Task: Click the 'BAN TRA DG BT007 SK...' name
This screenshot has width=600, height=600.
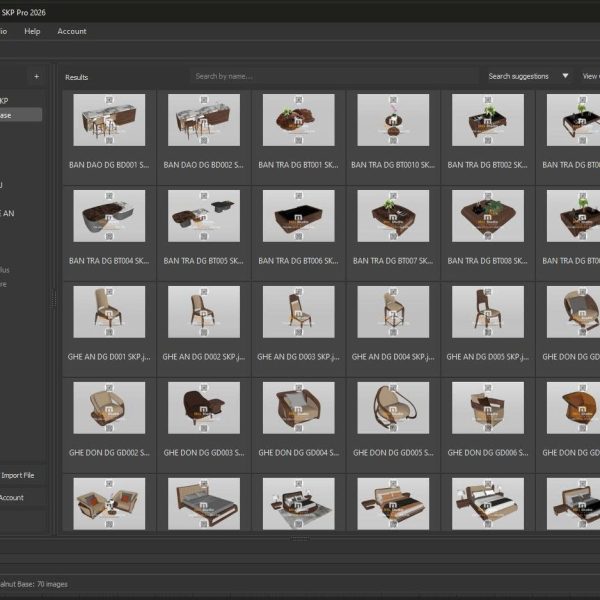Action: tap(393, 261)
